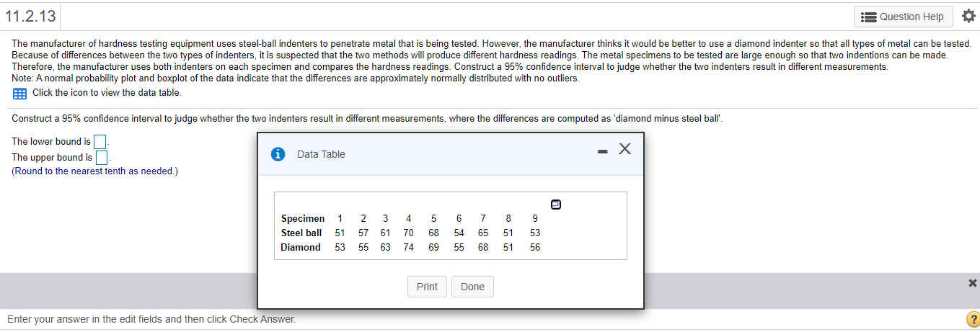Click Specimen column number 5
980x332 pixels.
click(433, 218)
